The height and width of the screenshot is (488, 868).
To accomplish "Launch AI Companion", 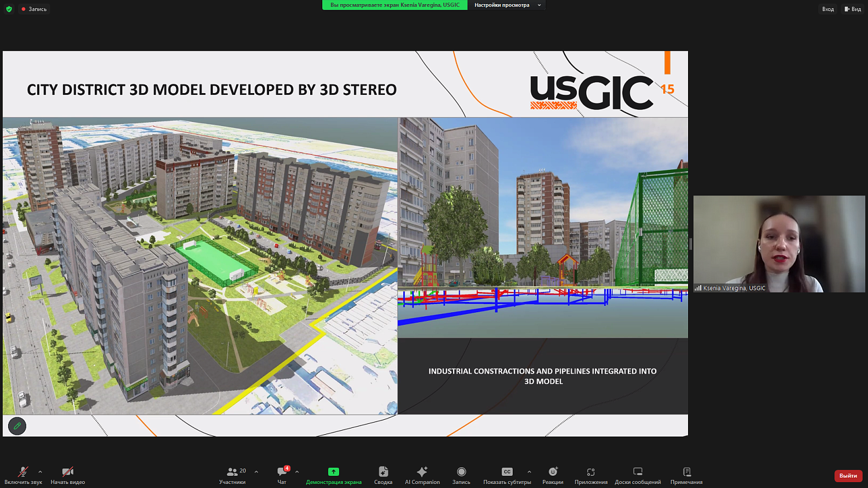I will point(422,475).
